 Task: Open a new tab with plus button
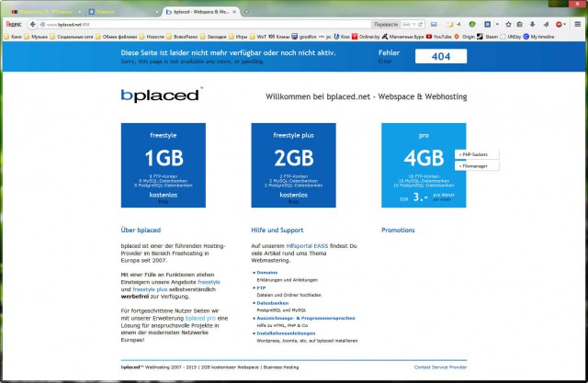[246, 12]
